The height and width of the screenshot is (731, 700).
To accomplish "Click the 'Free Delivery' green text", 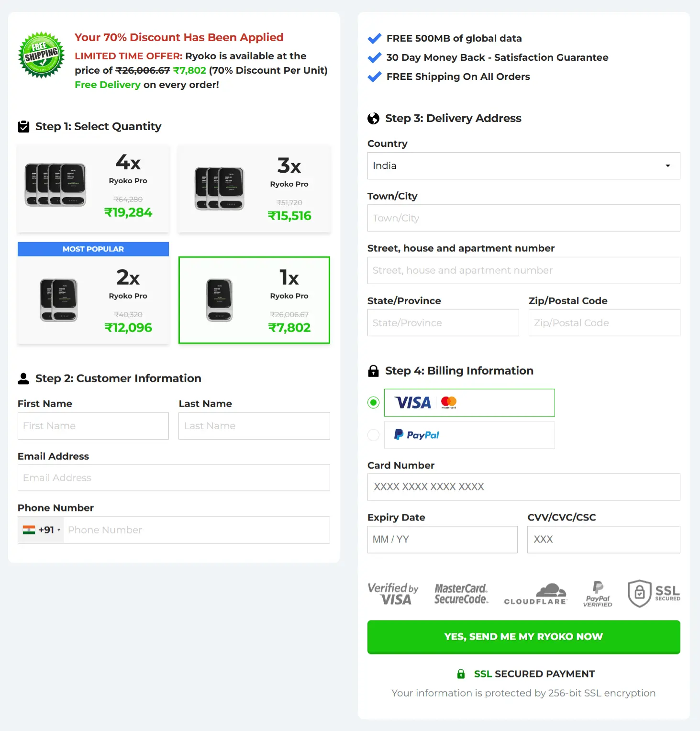I will coord(108,85).
